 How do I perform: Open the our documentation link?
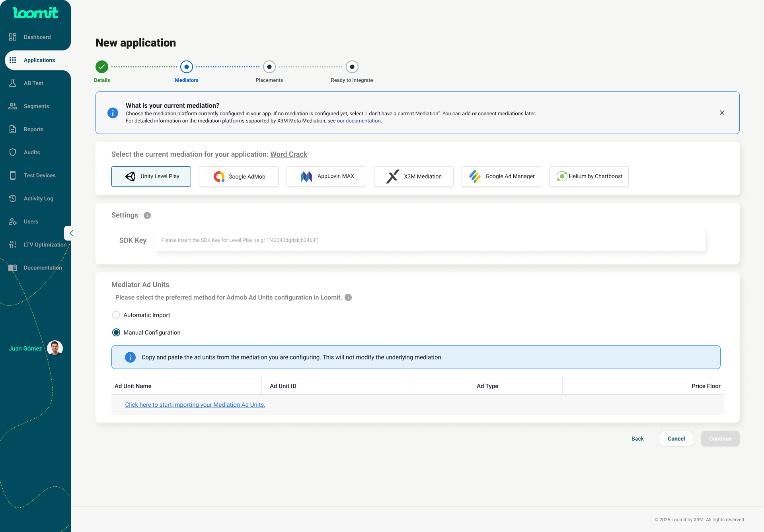click(359, 121)
